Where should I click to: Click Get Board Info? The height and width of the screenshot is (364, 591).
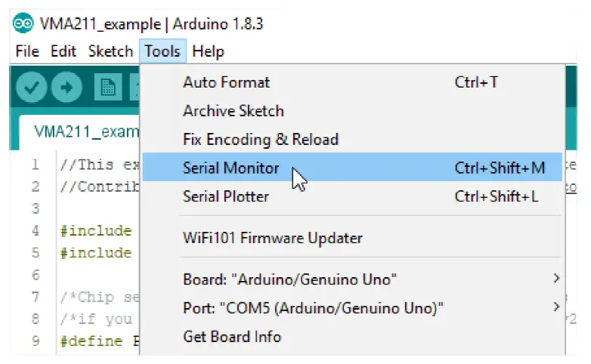(x=232, y=336)
